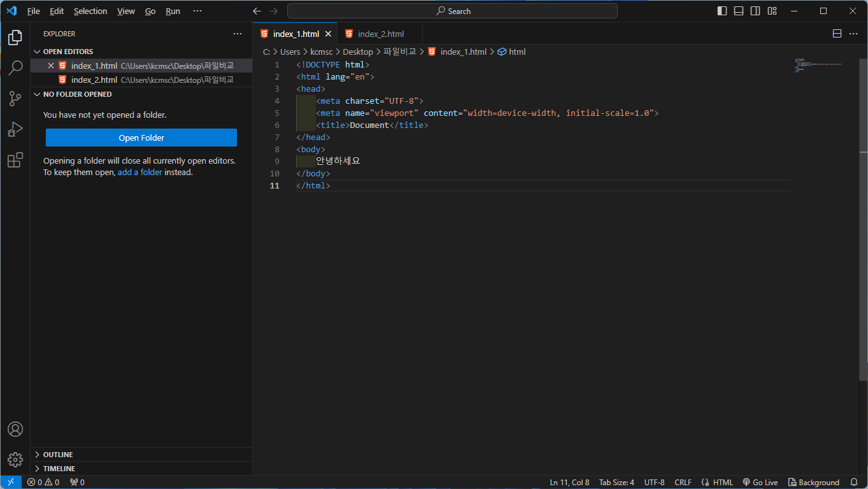Change UTF-8 file encoding
868x489 pixels.
tap(654, 482)
